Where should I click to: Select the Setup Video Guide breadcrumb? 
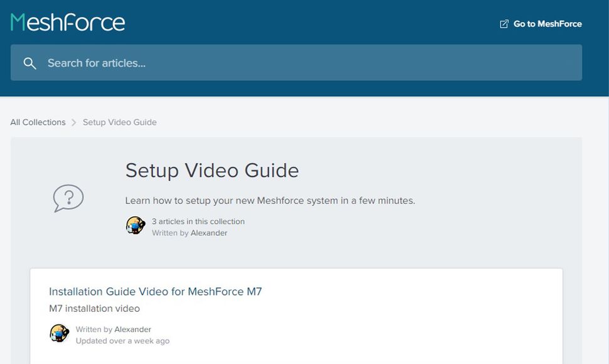click(x=120, y=122)
